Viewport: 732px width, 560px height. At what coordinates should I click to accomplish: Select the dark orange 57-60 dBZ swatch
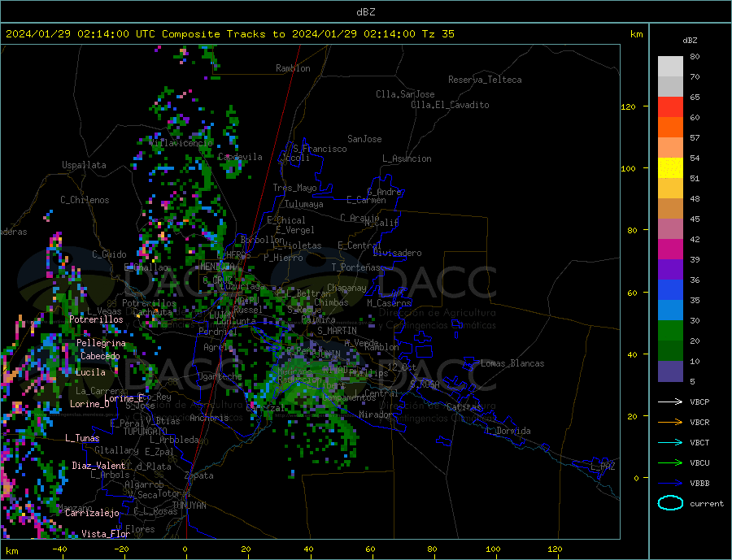pos(670,128)
